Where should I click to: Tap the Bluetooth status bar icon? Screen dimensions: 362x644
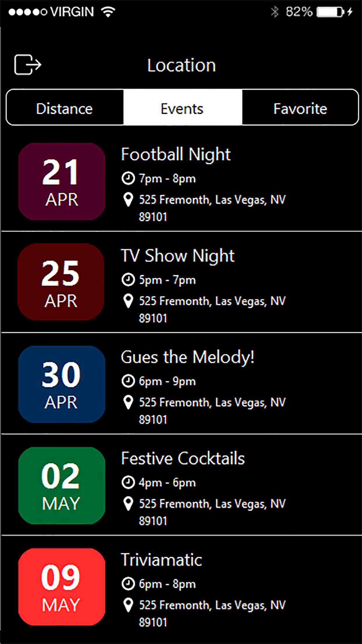tap(274, 12)
